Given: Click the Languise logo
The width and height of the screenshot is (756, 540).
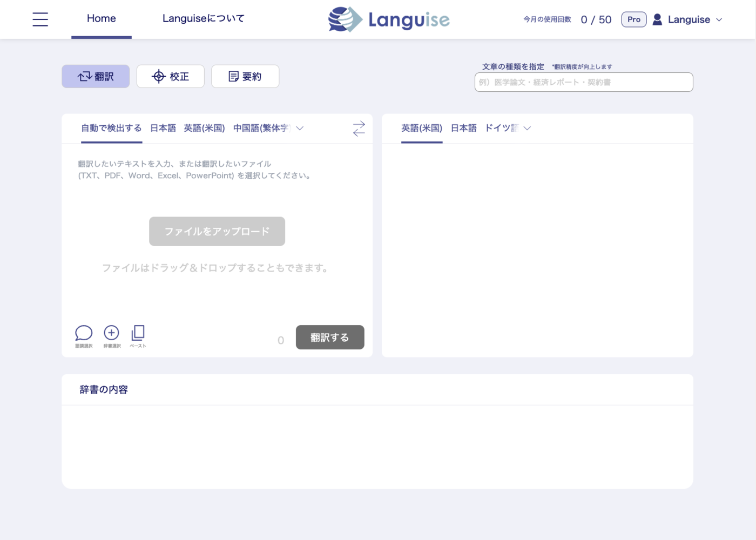Looking at the screenshot, I should click(388, 19).
